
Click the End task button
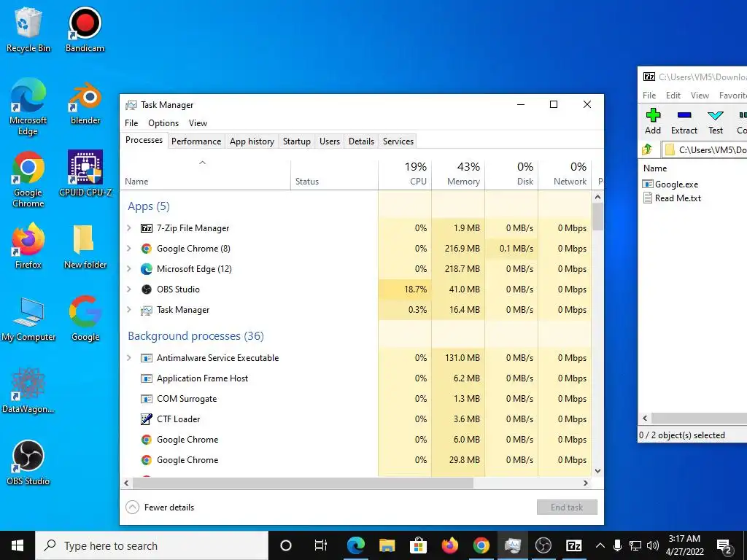tap(567, 507)
